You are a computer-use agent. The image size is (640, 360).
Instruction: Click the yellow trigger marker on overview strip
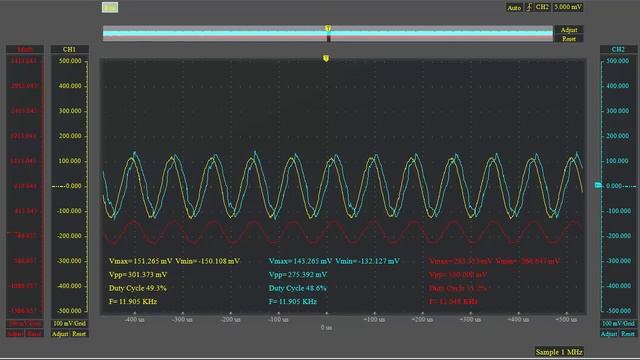[x=328, y=28]
